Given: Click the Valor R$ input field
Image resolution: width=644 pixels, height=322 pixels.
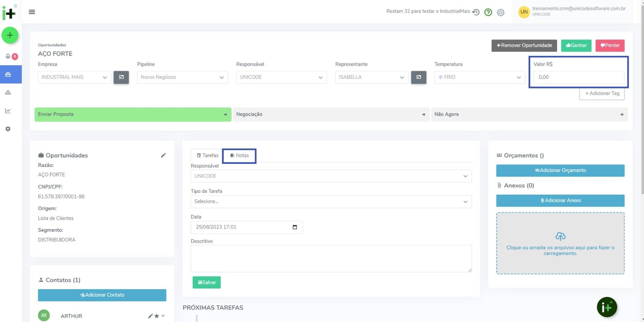Looking at the screenshot, I should (x=578, y=77).
